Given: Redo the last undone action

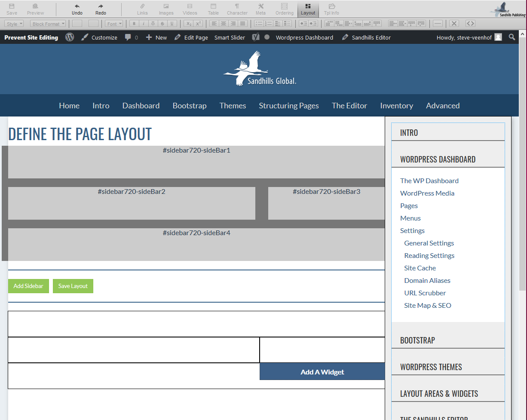Looking at the screenshot, I should [x=101, y=9].
